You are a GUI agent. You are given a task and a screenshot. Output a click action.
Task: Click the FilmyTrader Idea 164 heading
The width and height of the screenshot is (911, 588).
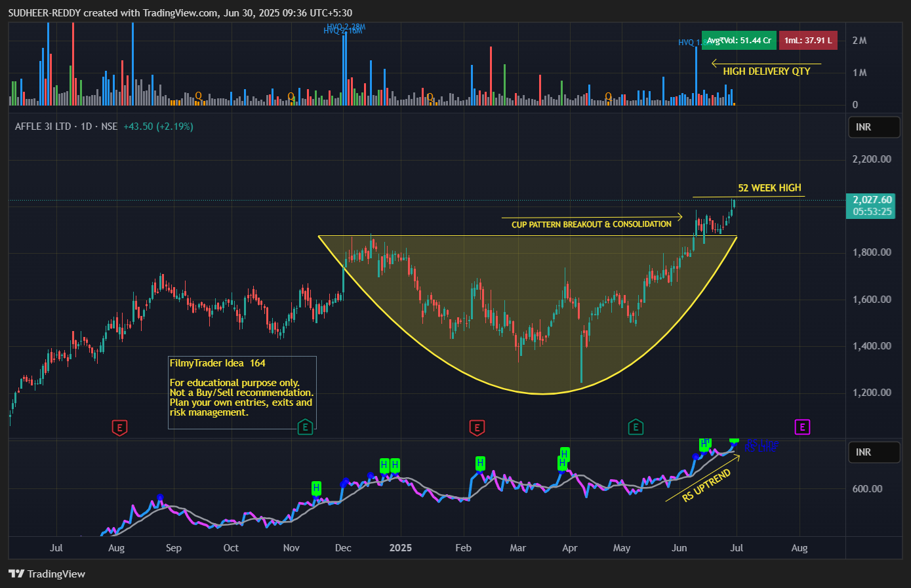217,363
